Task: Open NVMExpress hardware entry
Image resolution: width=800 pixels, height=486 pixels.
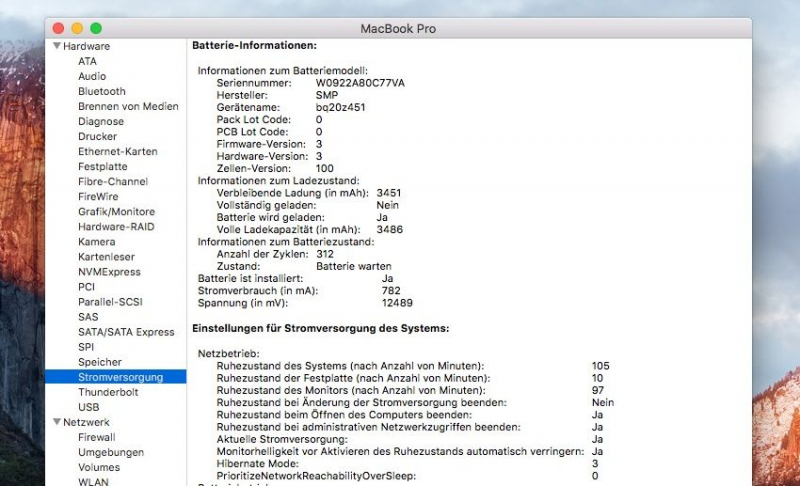Action: [x=109, y=272]
